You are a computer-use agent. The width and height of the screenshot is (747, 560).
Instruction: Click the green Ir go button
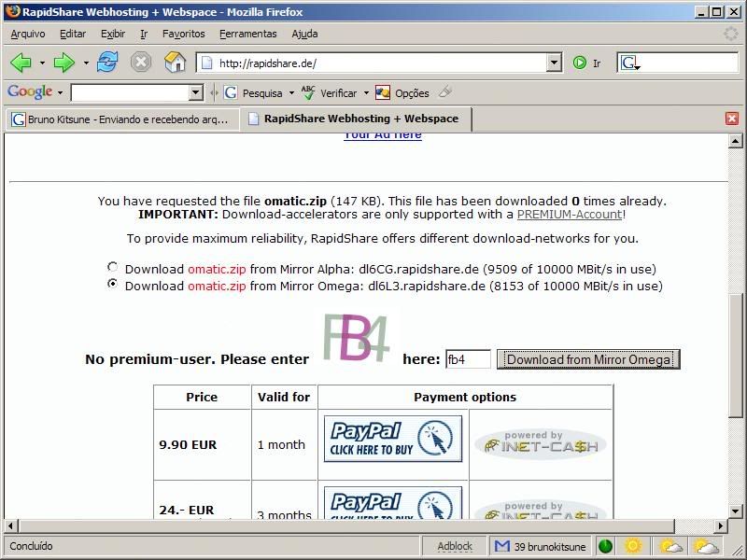580,63
